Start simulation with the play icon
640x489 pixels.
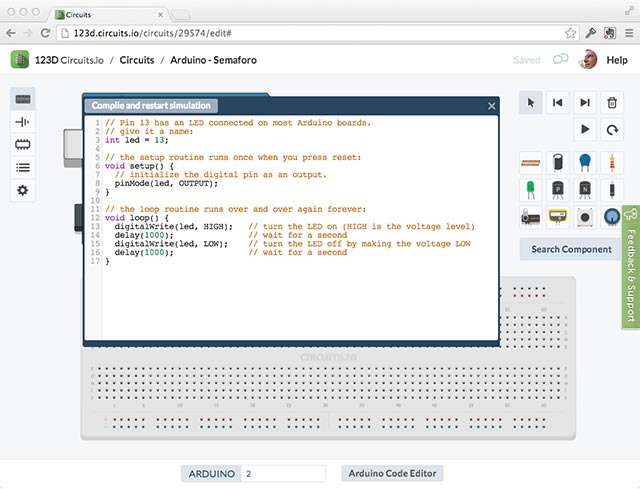click(585, 129)
